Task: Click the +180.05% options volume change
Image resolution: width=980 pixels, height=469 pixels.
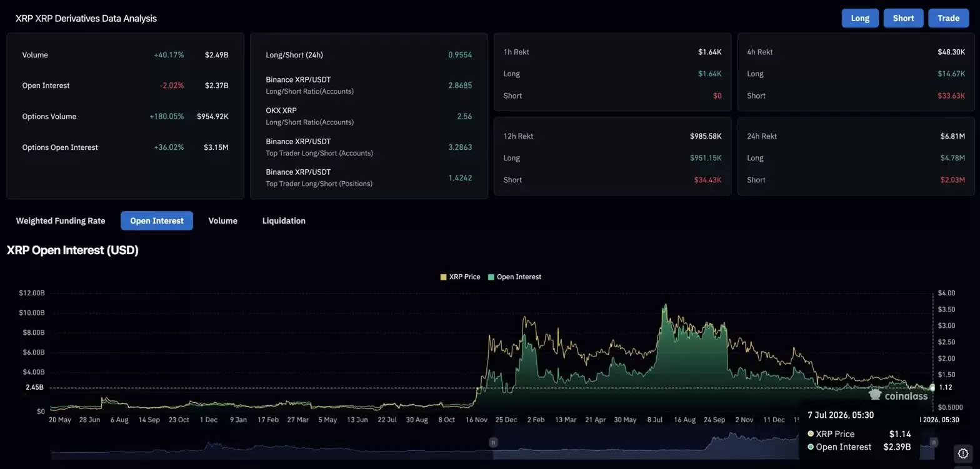Action: [x=166, y=117]
